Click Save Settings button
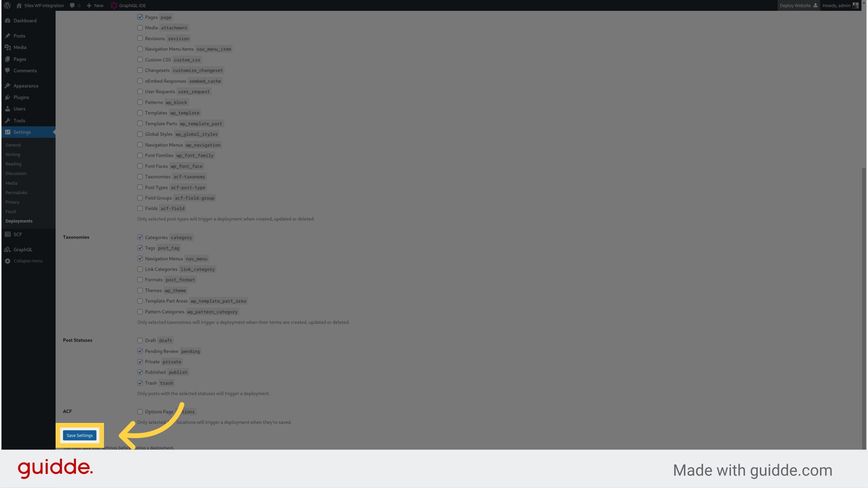The image size is (868, 488). pyautogui.click(x=79, y=435)
